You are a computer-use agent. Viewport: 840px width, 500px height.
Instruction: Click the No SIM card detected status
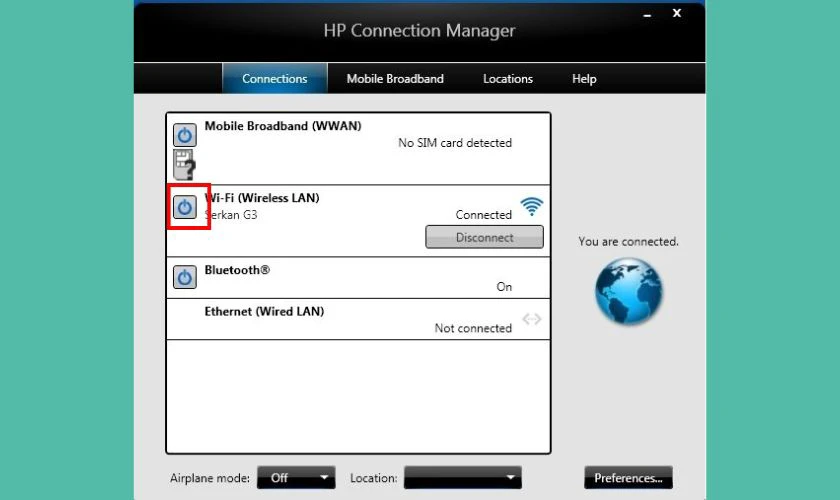click(455, 143)
